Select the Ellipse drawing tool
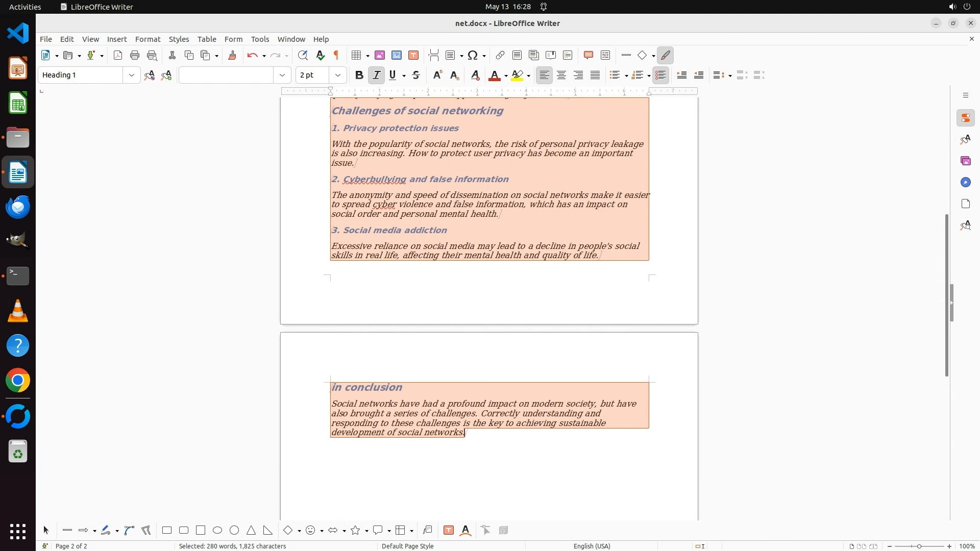 tap(217, 531)
